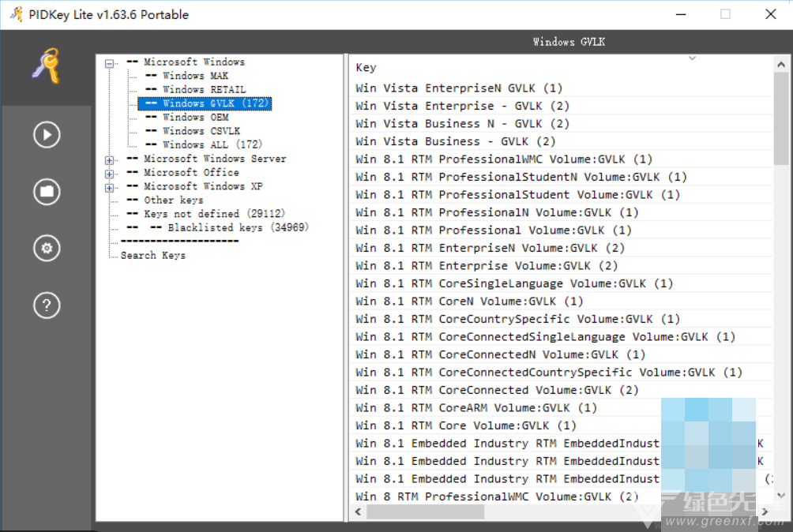Click horizontal scrollbar right arrow
793x532 pixels.
pos(765,511)
